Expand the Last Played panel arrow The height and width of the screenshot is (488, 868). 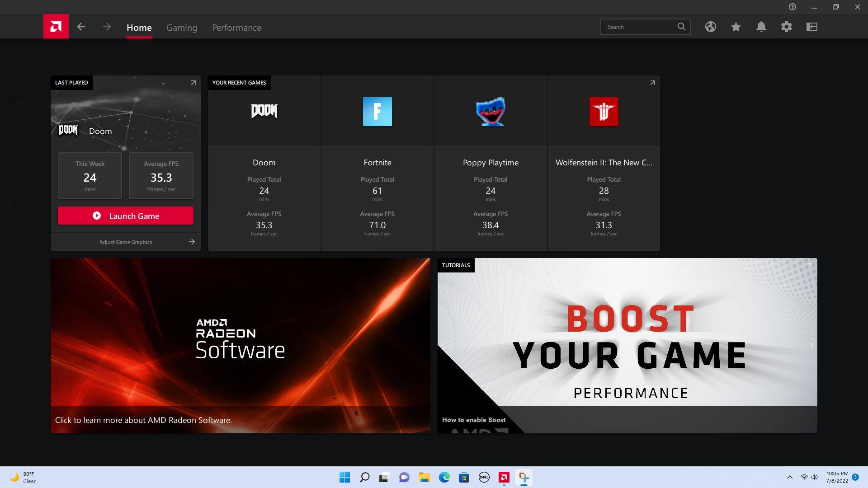[193, 83]
